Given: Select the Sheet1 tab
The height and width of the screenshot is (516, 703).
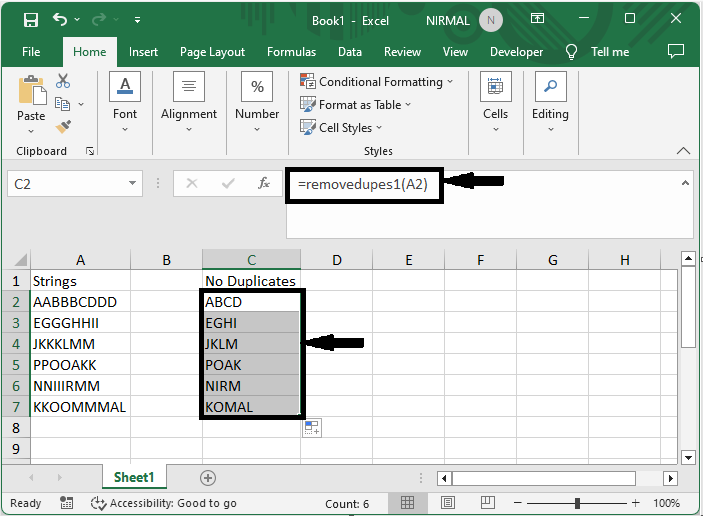Looking at the screenshot, I should click(x=134, y=477).
